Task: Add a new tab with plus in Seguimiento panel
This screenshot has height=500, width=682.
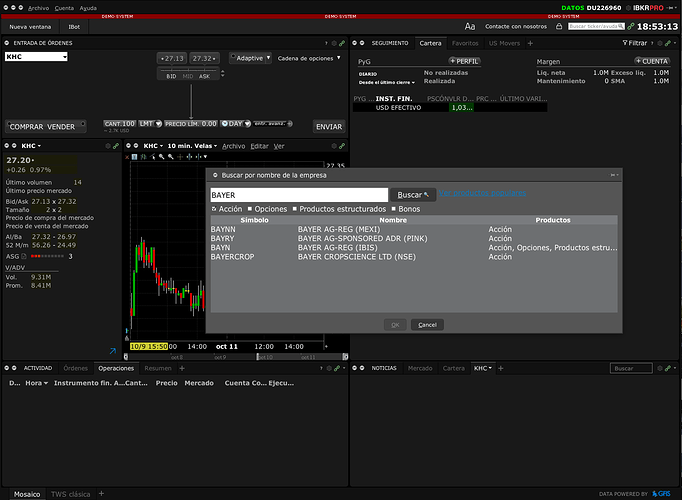Action: (530, 43)
